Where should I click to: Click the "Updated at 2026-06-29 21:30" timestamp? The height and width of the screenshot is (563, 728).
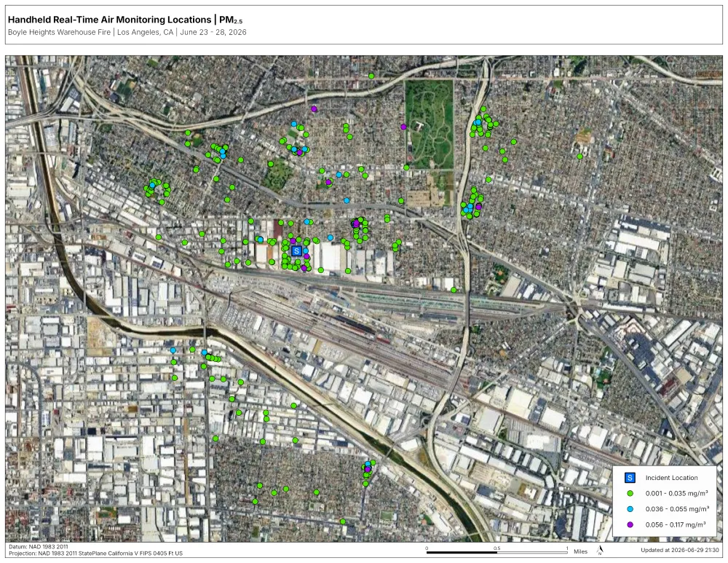click(x=680, y=550)
